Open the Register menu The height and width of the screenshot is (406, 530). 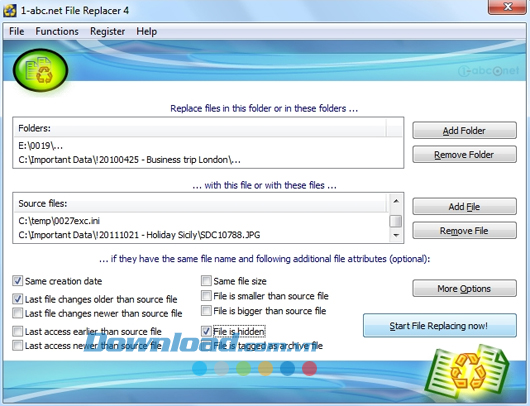click(107, 31)
